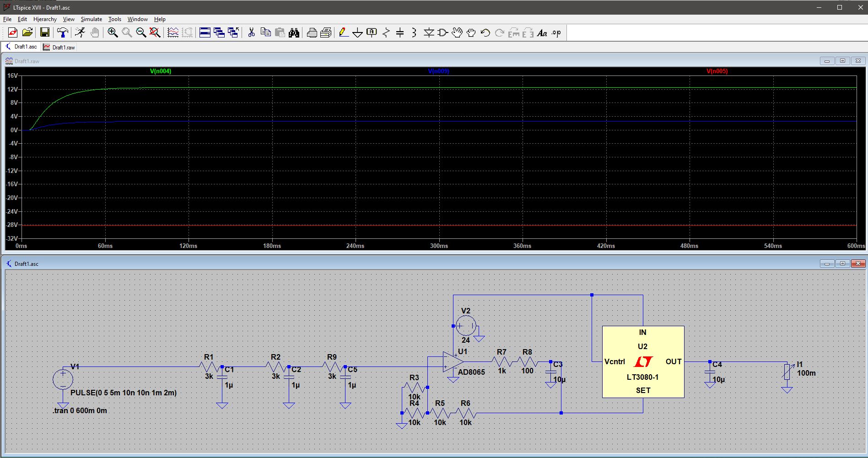Select the LT3080-1 regulator U2 block
The image size is (868, 458).
point(643,361)
